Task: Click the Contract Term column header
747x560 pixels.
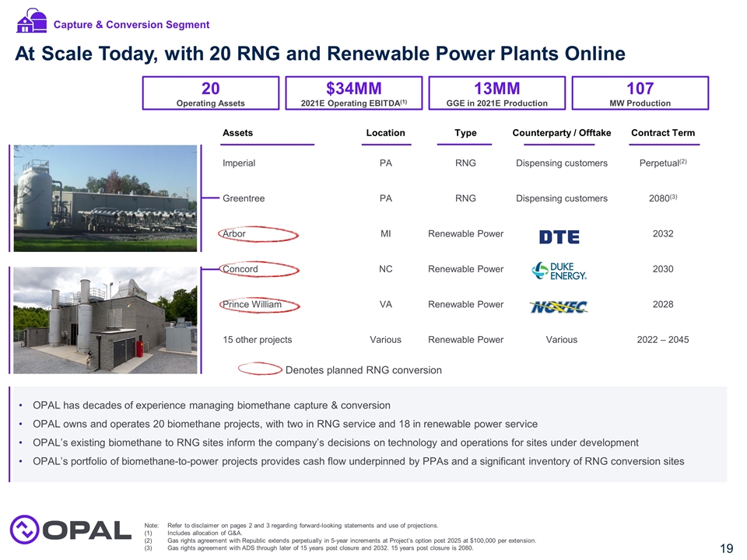Action: point(663,133)
